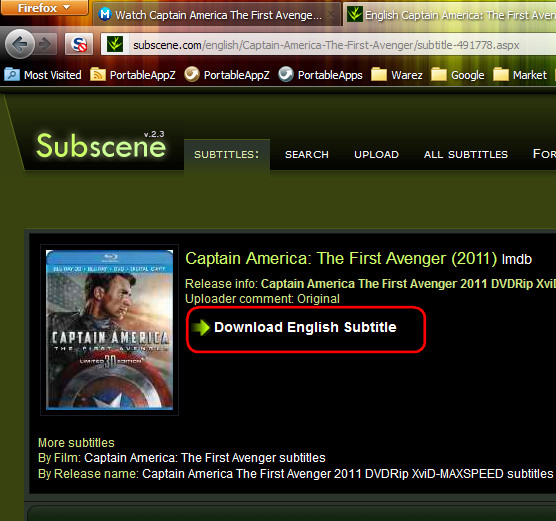This screenshot has height=521, width=556.
Task: Click the green download arrow icon
Action: tap(201, 327)
